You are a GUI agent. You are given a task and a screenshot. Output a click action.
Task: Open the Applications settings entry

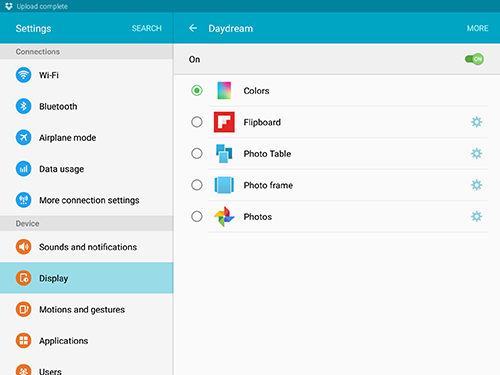[x=87, y=341]
